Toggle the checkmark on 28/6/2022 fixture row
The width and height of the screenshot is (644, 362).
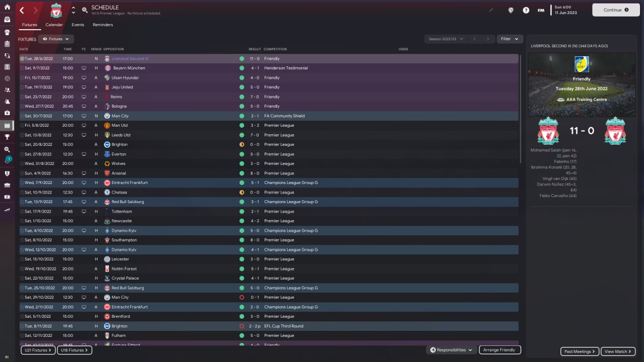click(22, 59)
